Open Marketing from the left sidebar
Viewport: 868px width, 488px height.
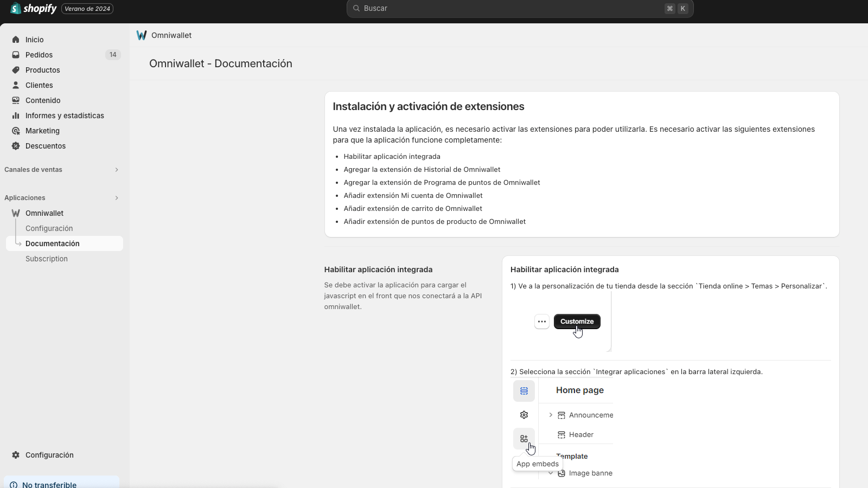(x=42, y=131)
